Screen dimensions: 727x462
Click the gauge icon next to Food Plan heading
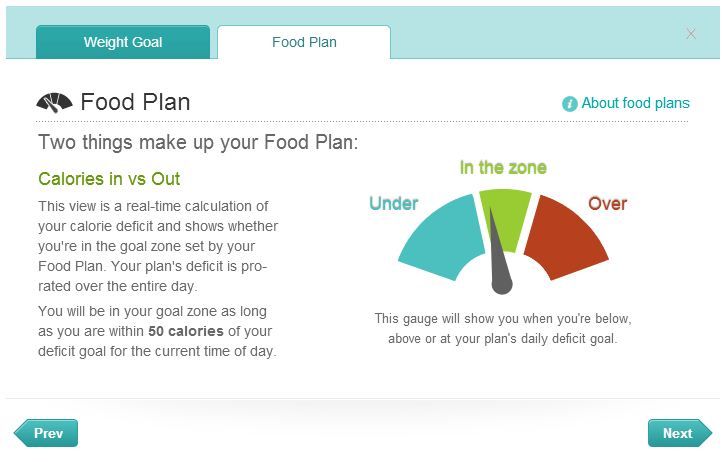click(54, 103)
